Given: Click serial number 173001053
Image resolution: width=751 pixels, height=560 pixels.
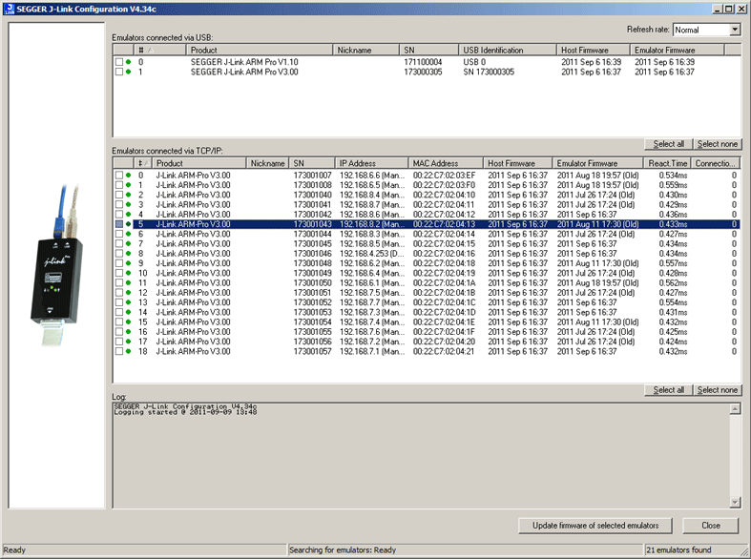Looking at the screenshot, I should click(312, 312).
